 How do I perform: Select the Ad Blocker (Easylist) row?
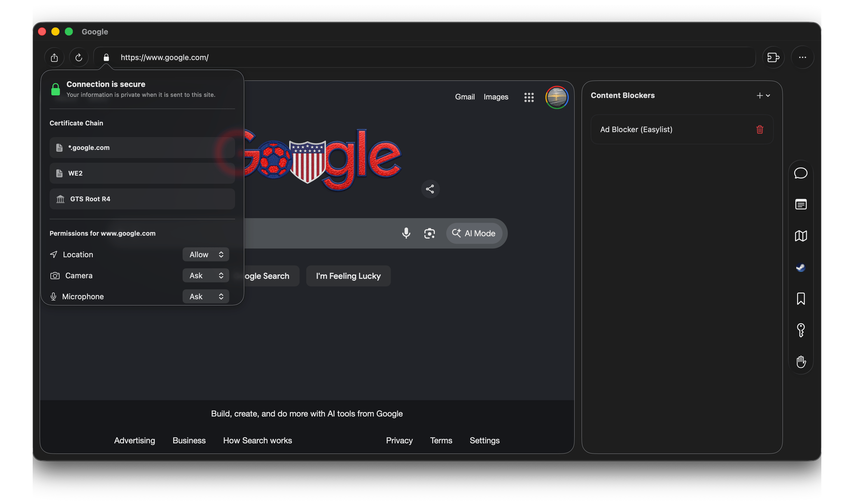[x=682, y=129]
